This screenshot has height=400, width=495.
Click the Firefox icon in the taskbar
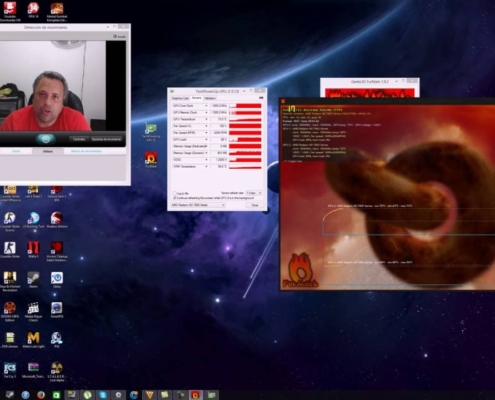tap(41, 395)
